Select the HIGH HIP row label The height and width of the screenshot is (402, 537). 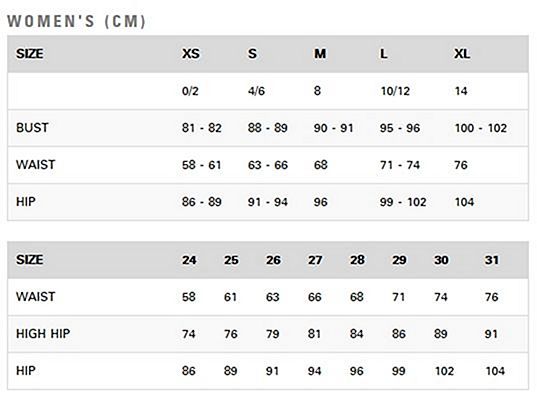[43, 334]
